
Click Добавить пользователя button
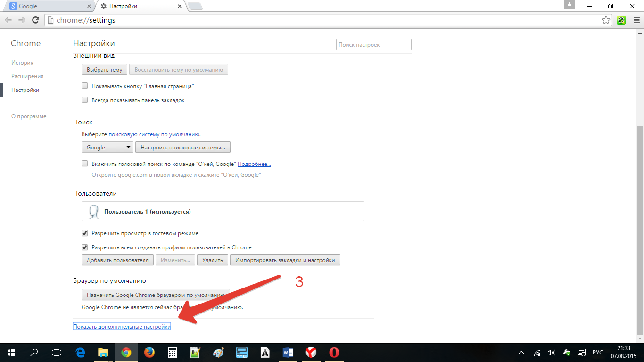117,260
